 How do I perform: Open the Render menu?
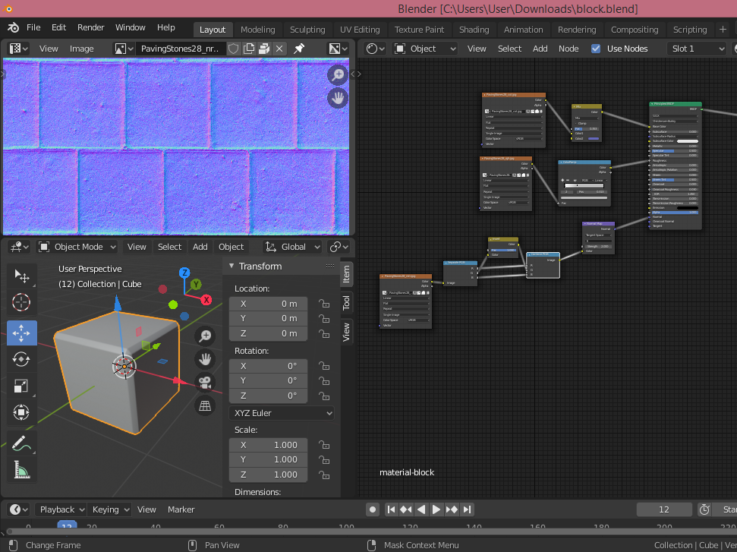tap(91, 28)
